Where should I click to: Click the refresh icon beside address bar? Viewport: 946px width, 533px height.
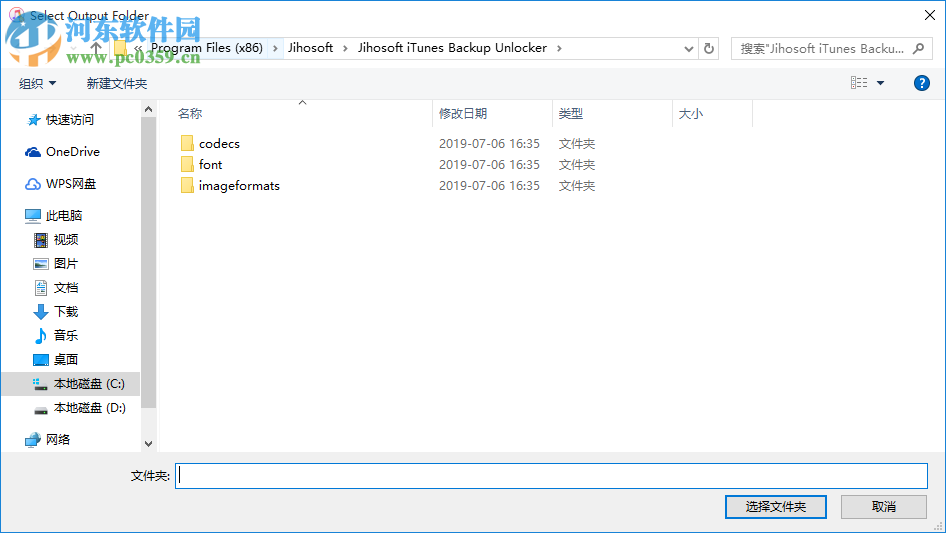pyautogui.click(x=709, y=48)
